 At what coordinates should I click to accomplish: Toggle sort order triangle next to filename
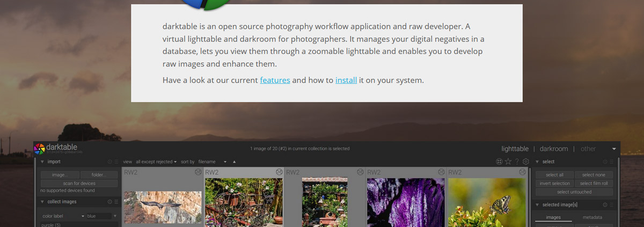(x=234, y=162)
